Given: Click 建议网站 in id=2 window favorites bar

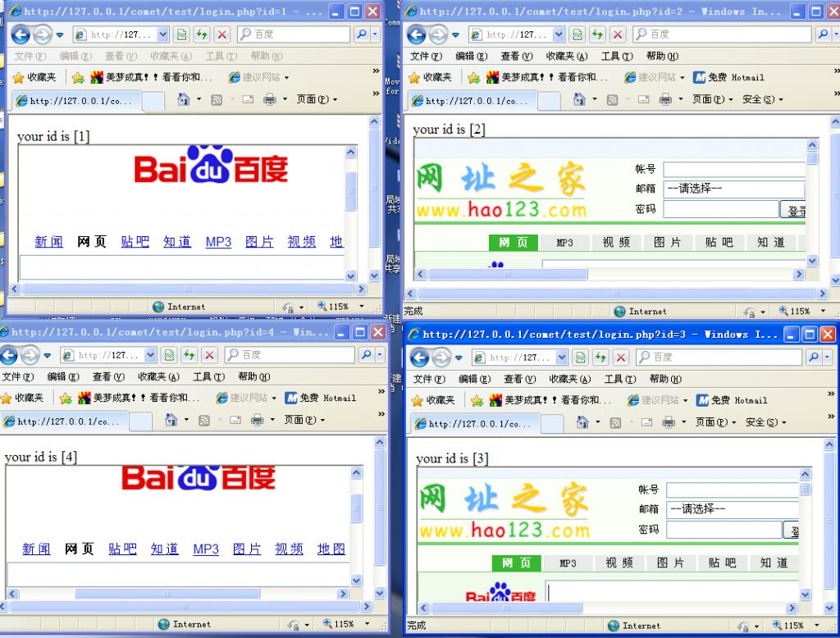Looking at the screenshot, I should tap(655, 77).
